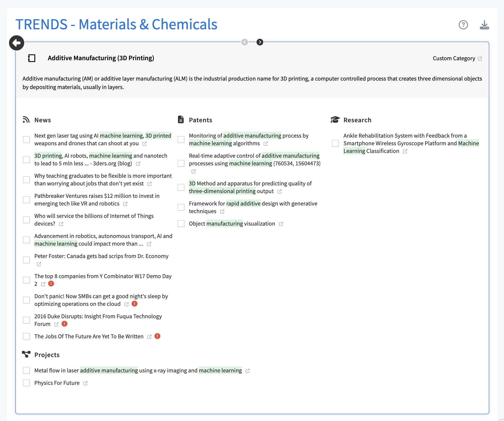Click the download icon at top right

pyautogui.click(x=484, y=25)
